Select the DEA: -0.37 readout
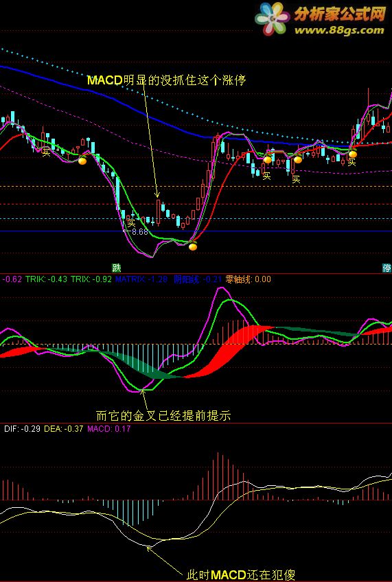This screenshot has height=582, width=392. pos(65,429)
